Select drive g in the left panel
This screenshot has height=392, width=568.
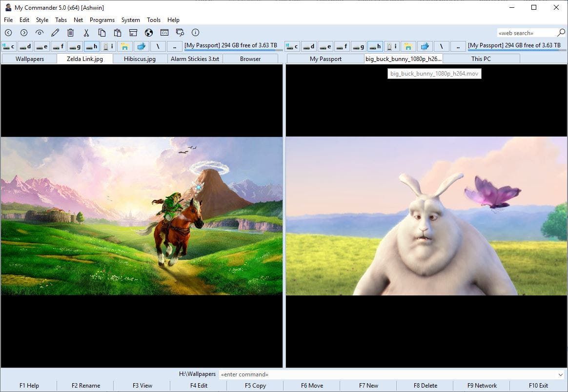coord(75,46)
